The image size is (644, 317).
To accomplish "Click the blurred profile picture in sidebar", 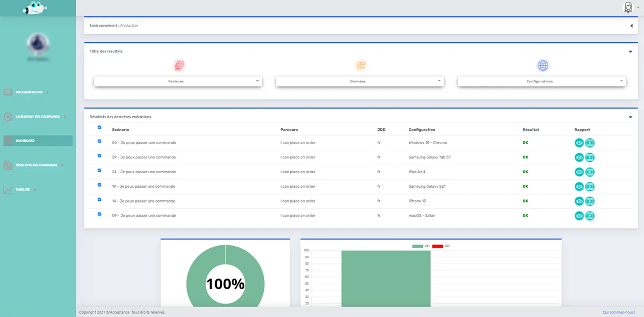I will (38, 44).
